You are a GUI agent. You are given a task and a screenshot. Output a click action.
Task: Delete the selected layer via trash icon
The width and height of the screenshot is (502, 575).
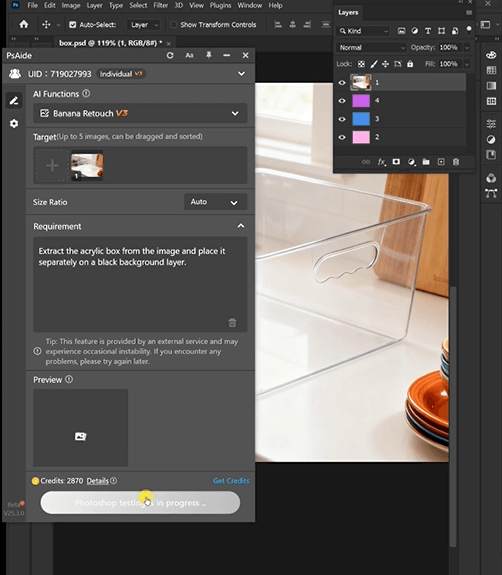tap(456, 162)
